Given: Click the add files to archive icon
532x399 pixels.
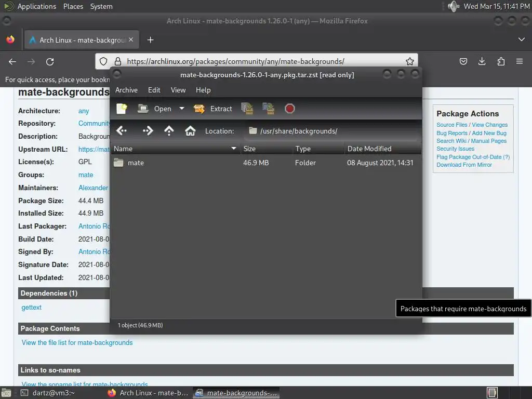Looking at the screenshot, I should click(247, 109).
